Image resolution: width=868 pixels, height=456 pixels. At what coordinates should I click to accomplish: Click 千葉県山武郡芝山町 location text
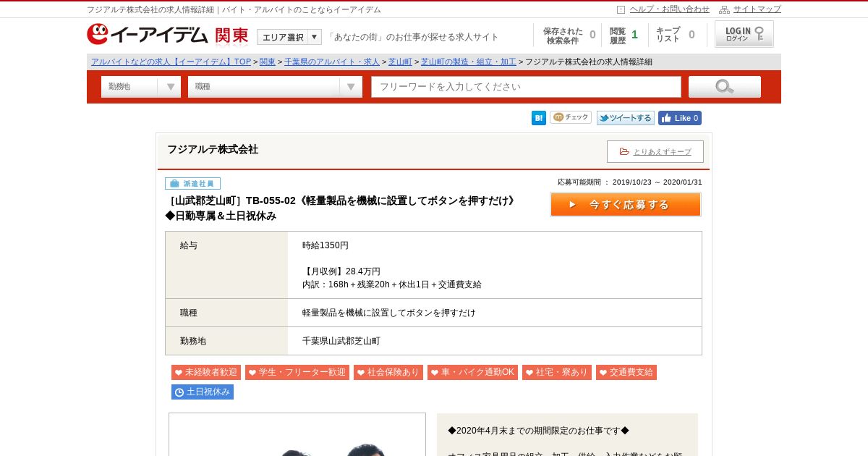tap(341, 341)
